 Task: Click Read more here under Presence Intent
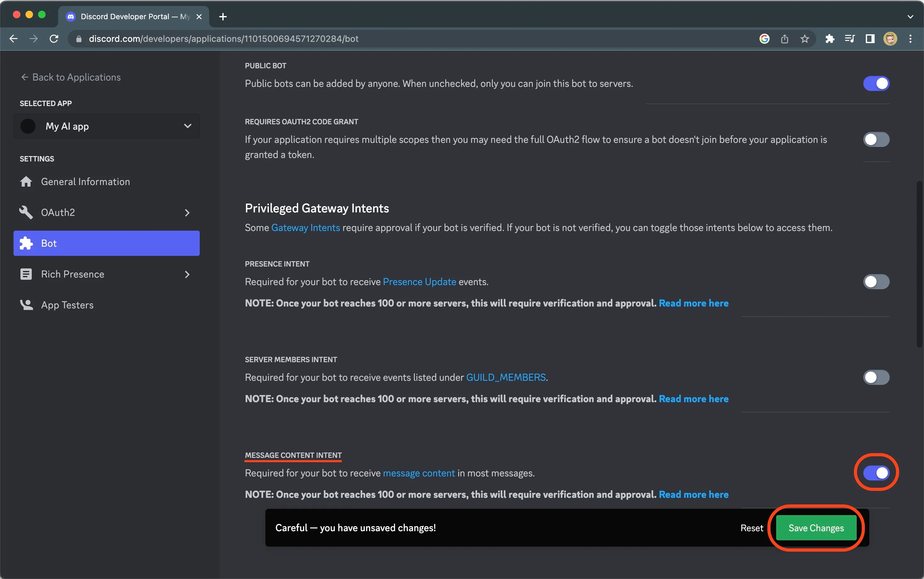(693, 303)
